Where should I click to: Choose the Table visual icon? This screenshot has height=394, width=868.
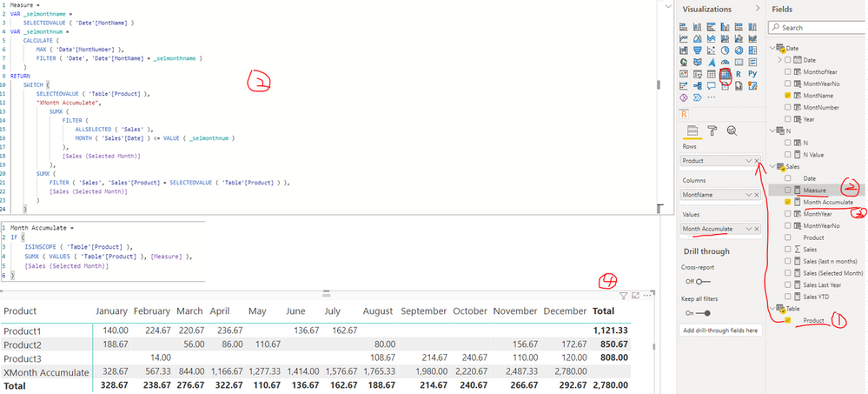tap(712, 74)
